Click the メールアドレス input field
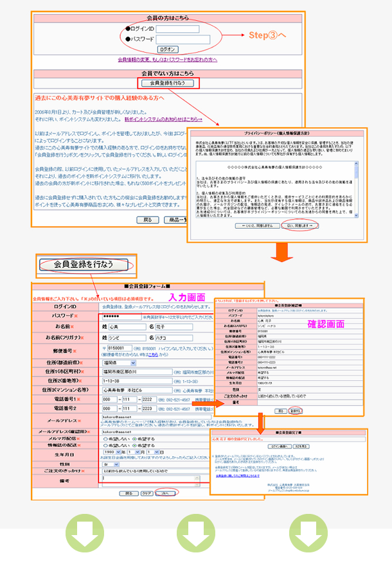 [157, 416]
